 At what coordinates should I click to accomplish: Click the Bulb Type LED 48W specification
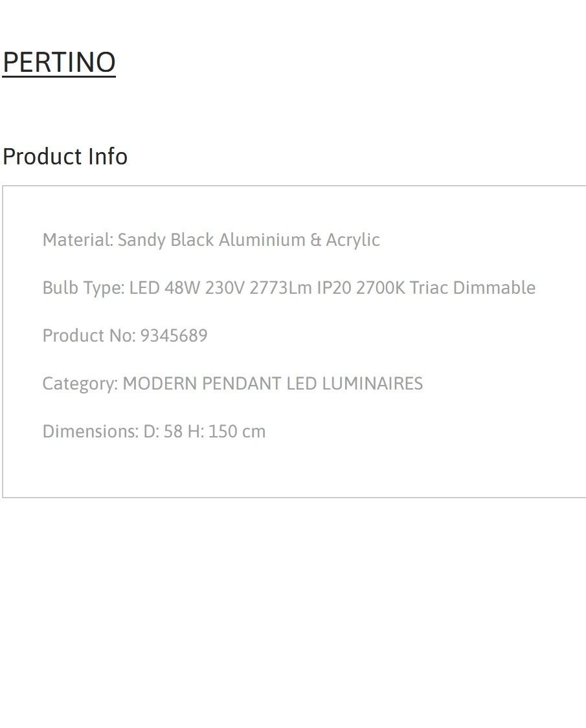coord(289,288)
